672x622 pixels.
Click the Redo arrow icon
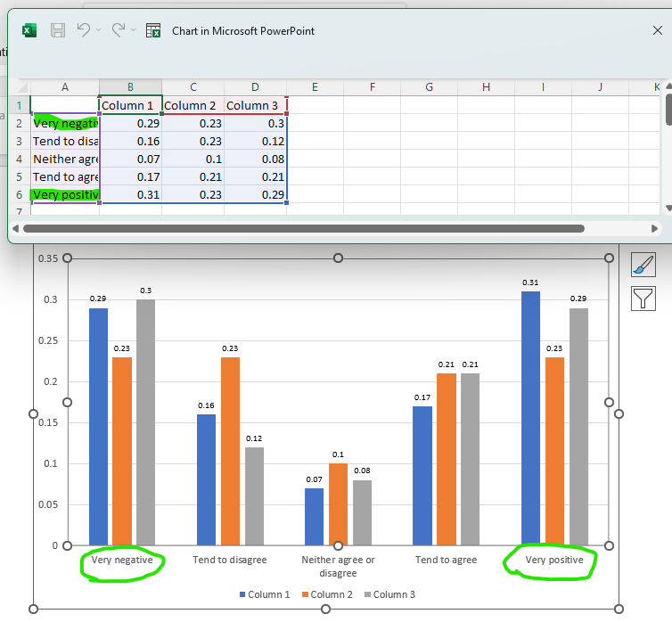coord(118,30)
